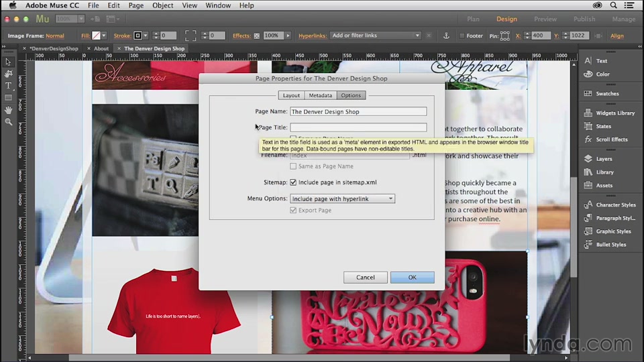Select the Hand tool

(x=8, y=110)
